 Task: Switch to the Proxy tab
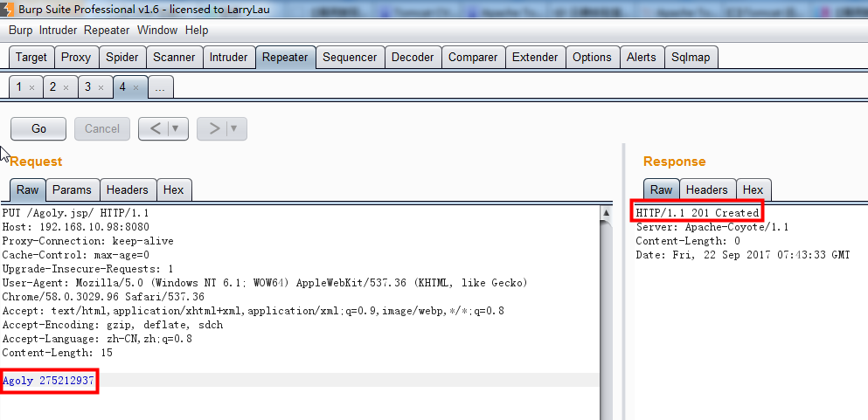pos(76,58)
